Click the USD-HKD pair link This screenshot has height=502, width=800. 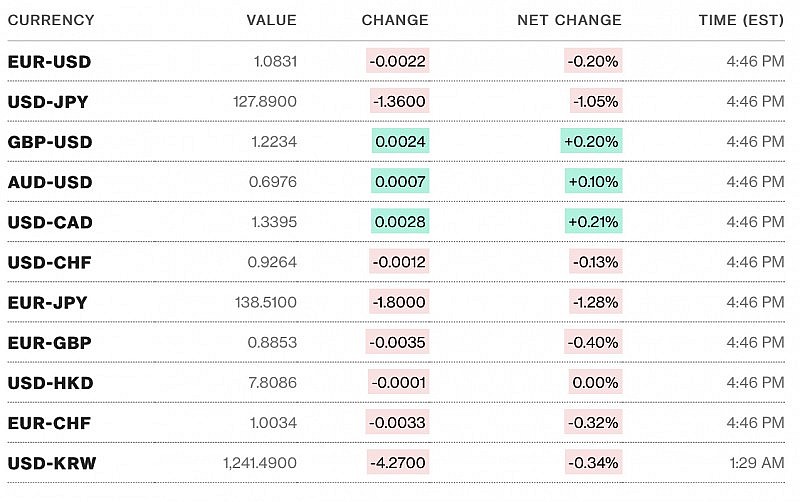[x=50, y=382]
